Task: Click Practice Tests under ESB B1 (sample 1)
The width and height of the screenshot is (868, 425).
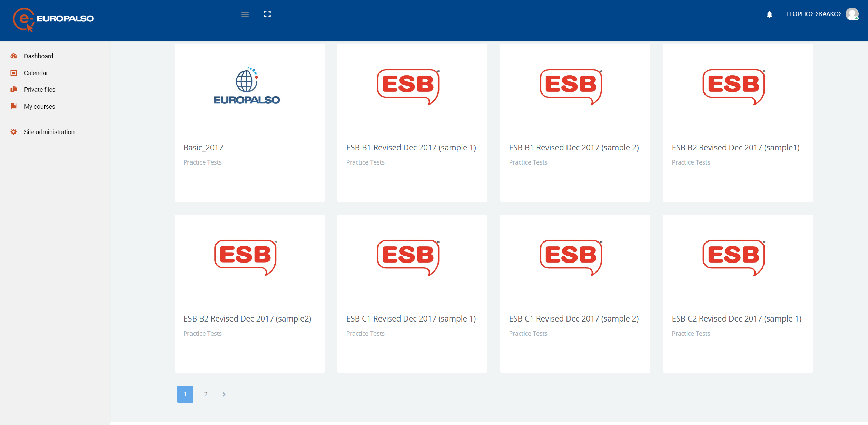Action: [x=365, y=162]
